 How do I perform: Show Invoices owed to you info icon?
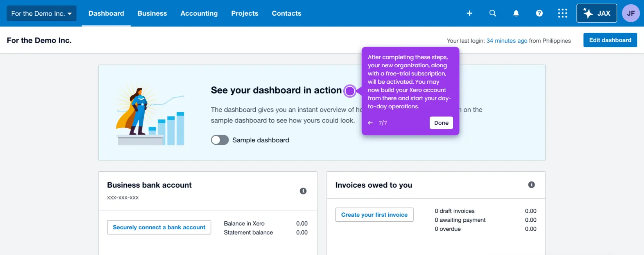pyautogui.click(x=531, y=185)
